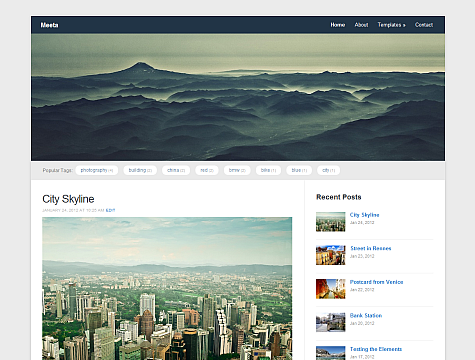Open the Street in Rennes post
The width and height of the screenshot is (475, 360).
pyautogui.click(x=371, y=248)
